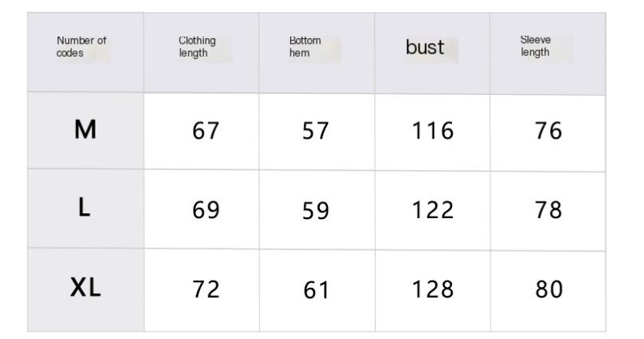Click the "Number of codes" header cell
Viewport: 644px width, 339px height.
tap(81, 46)
